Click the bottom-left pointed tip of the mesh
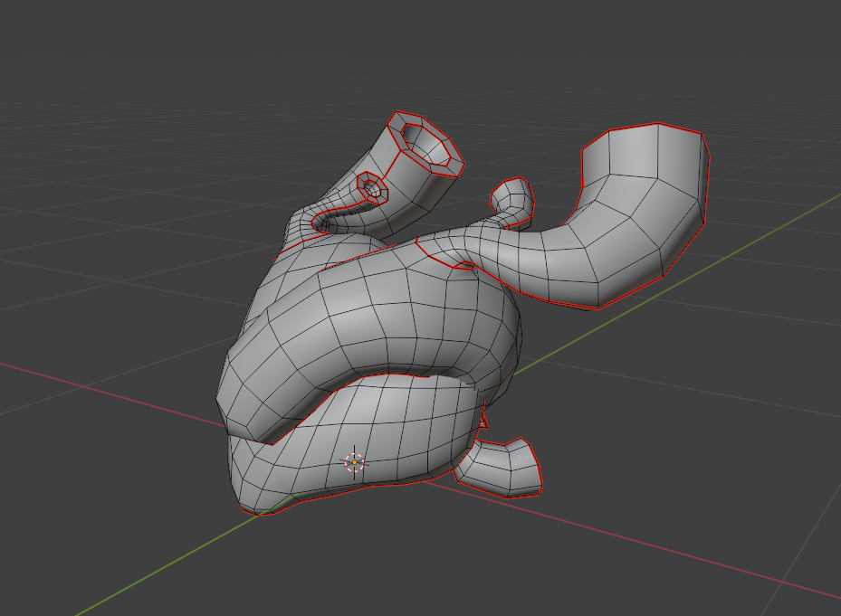Image resolution: width=841 pixels, height=616 pixels. [259, 513]
